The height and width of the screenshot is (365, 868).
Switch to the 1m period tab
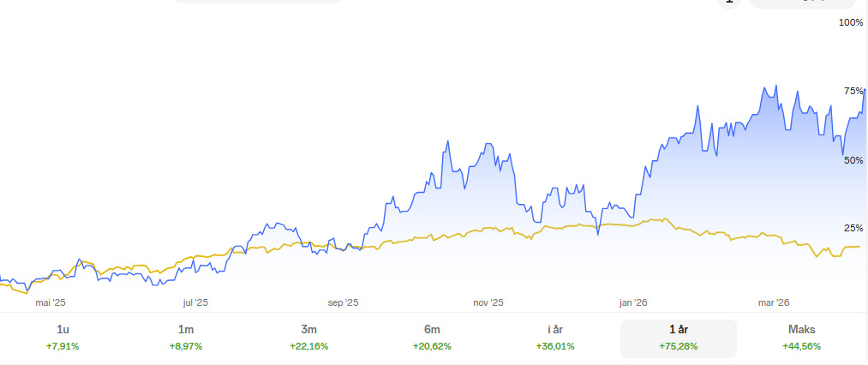(x=186, y=338)
